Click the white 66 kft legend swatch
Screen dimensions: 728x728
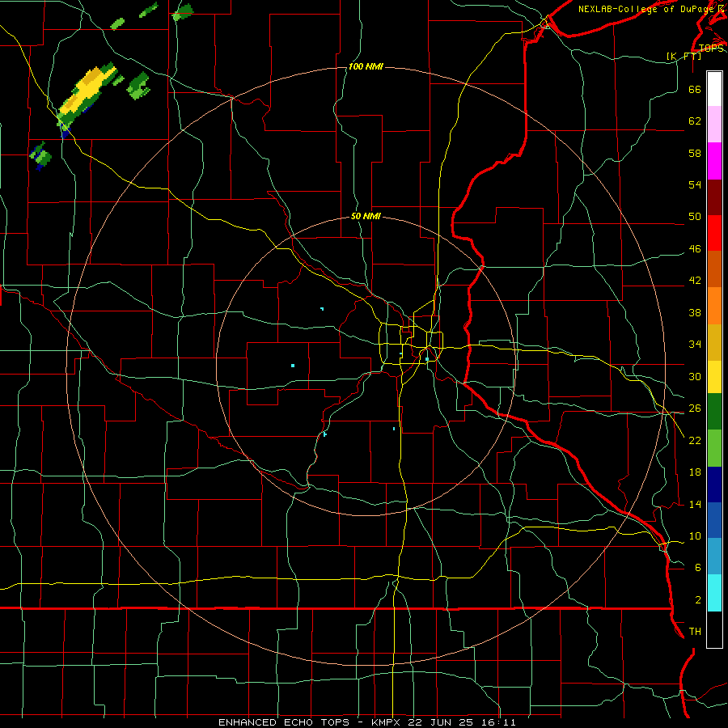[714, 89]
